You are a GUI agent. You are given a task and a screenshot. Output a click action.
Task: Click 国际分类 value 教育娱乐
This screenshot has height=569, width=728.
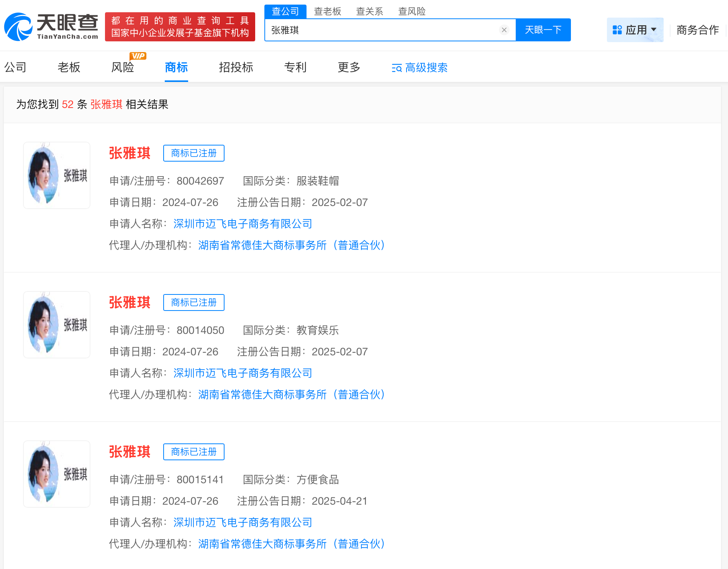[318, 330]
